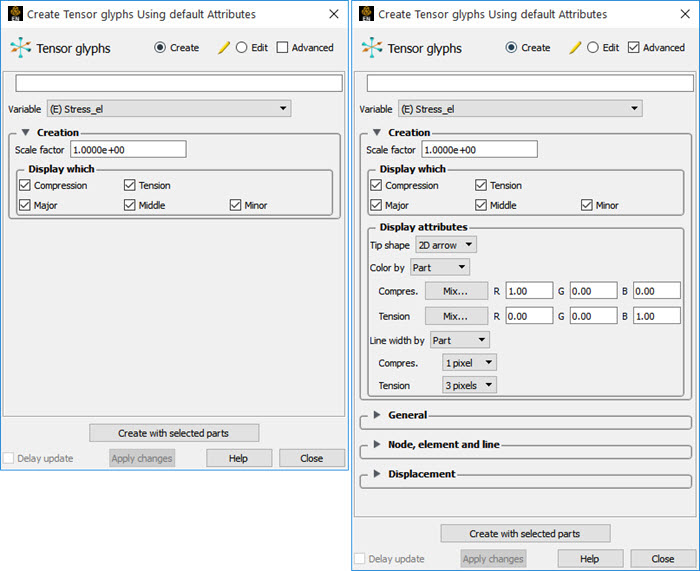
Task: Click Compres. G value field
Action: pyautogui.click(x=593, y=291)
